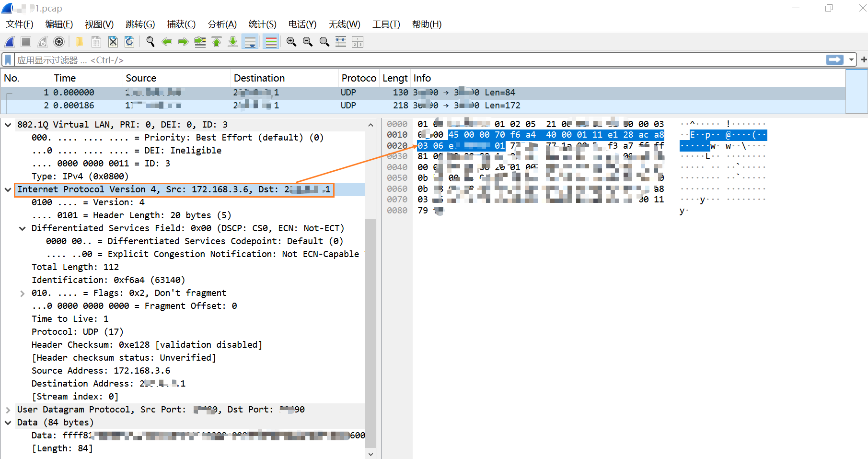Viewport: 868px width, 459px height.
Task: Save this capture file
Action: [96, 42]
